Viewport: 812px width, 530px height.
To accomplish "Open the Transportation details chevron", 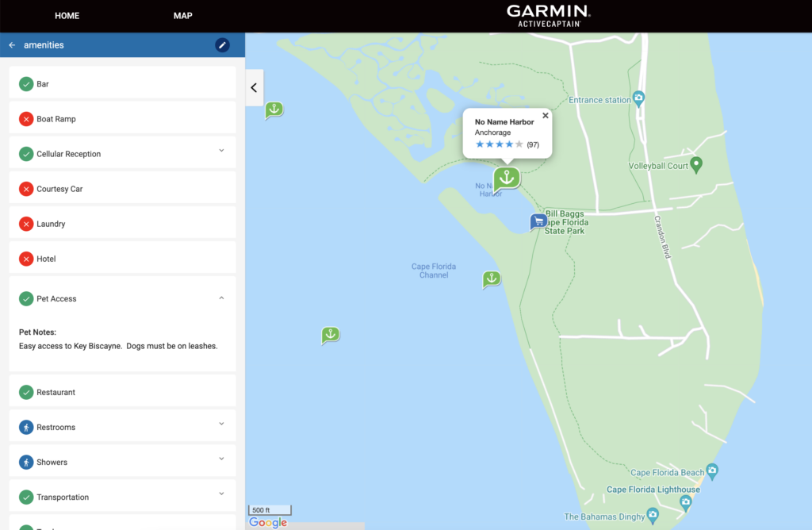I will 221,494.
